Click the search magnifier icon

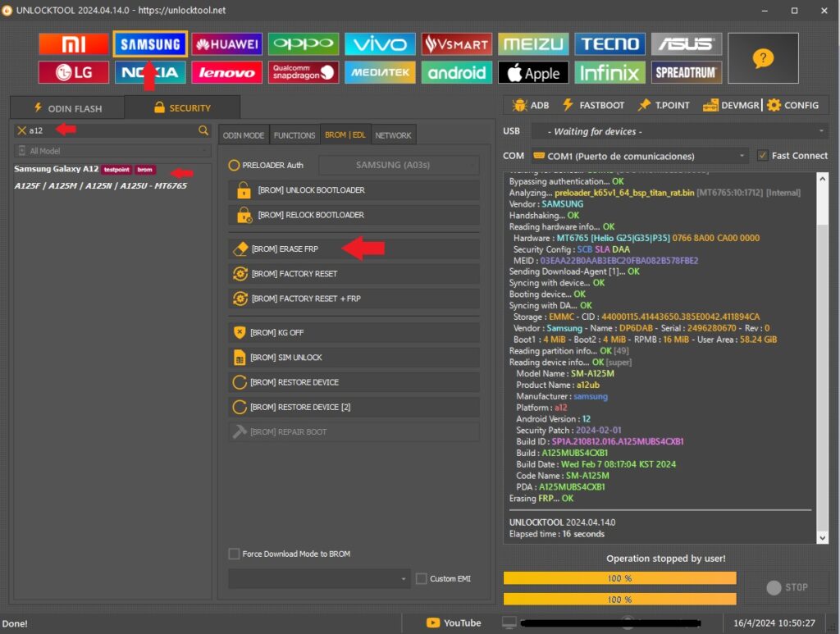pyautogui.click(x=203, y=130)
